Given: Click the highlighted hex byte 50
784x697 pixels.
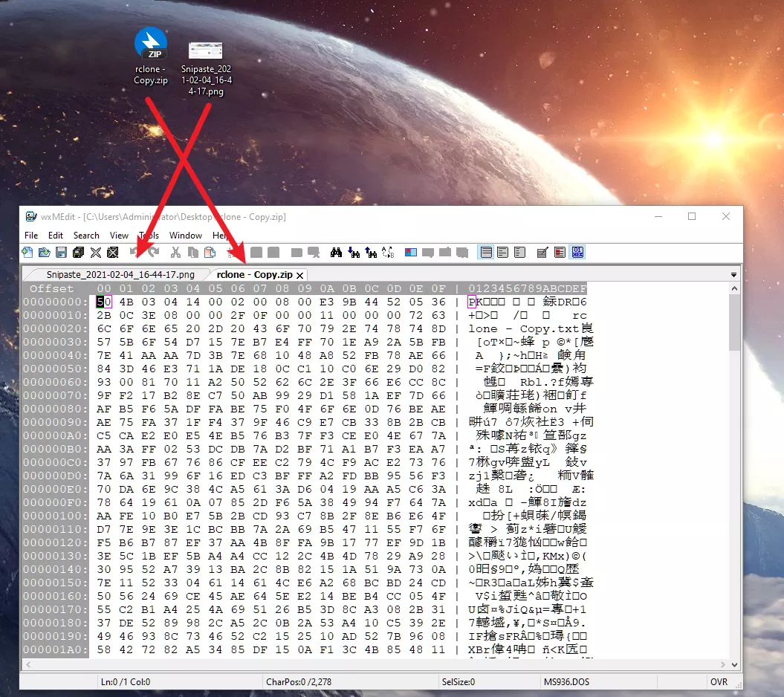Looking at the screenshot, I should (x=104, y=302).
